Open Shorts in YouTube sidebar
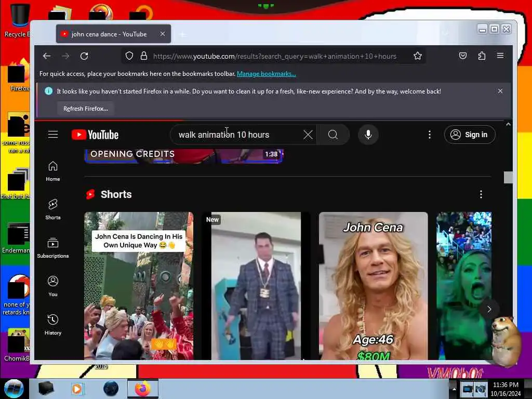532x399 pixels. point(53,210)
